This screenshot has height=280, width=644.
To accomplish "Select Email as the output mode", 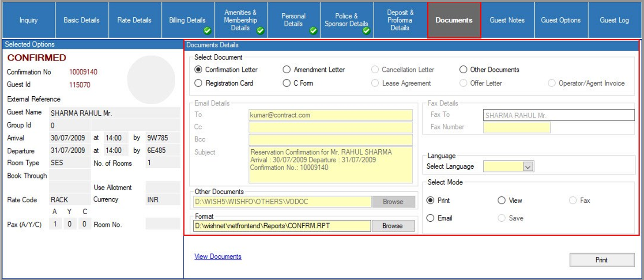I will [431, 218].
